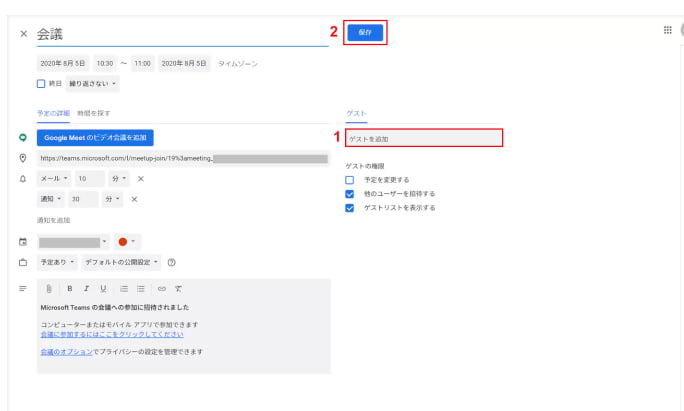Toggle bold formatting in description
Viewport: 684px width, 411px height.
pyautogui.click(x=70, y=289)
